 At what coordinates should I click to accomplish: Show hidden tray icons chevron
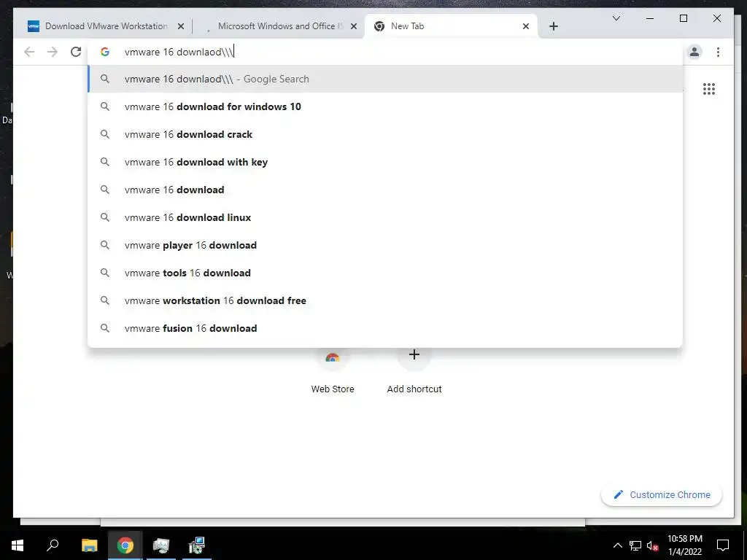pyautogui.click(x=617, y=545)
